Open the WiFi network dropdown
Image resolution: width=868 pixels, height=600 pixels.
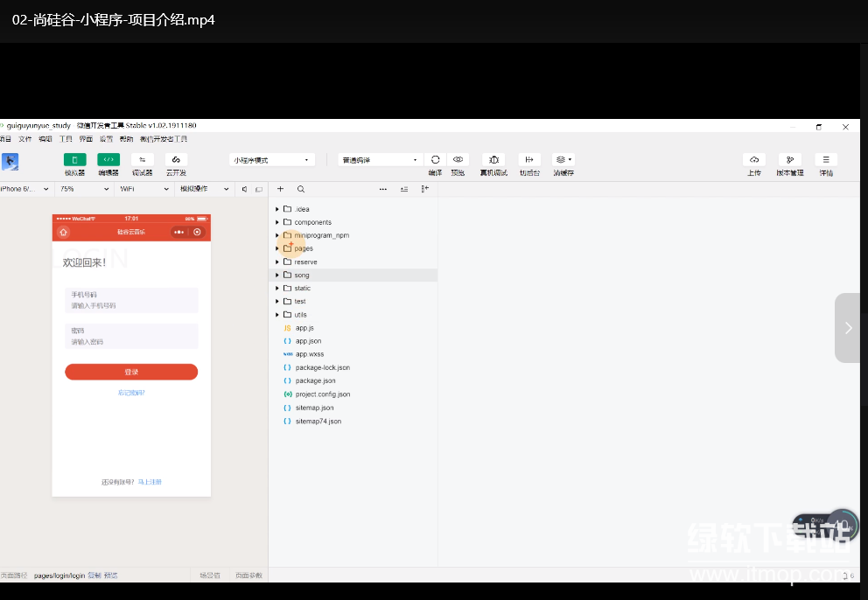143,189
